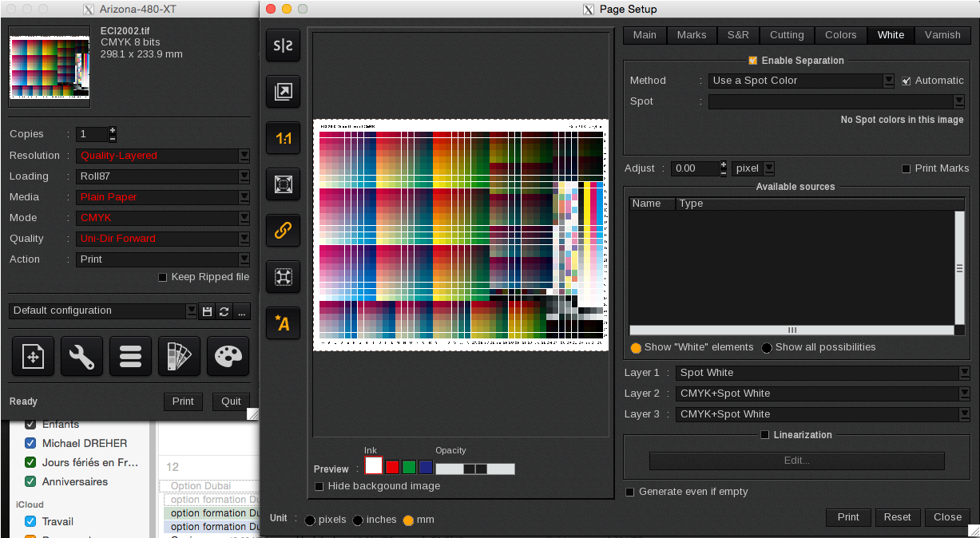Click the 1:1 actual size zoom icon
The width and height of the screenshot is (980, 538).
pyautogui.click(x=283, y=138)
